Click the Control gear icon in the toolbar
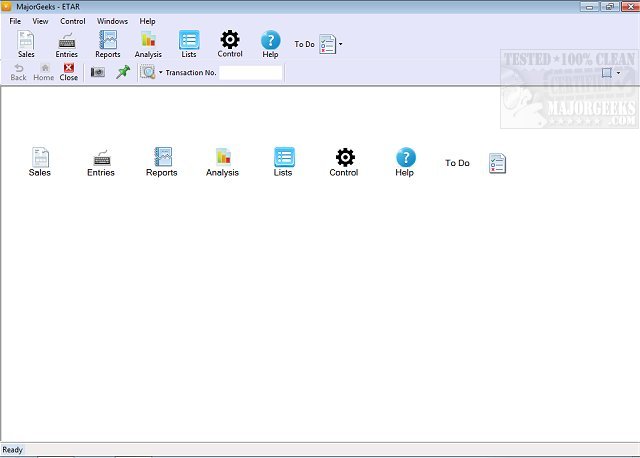This screenshot has width=640, height=458. [230, 43]
